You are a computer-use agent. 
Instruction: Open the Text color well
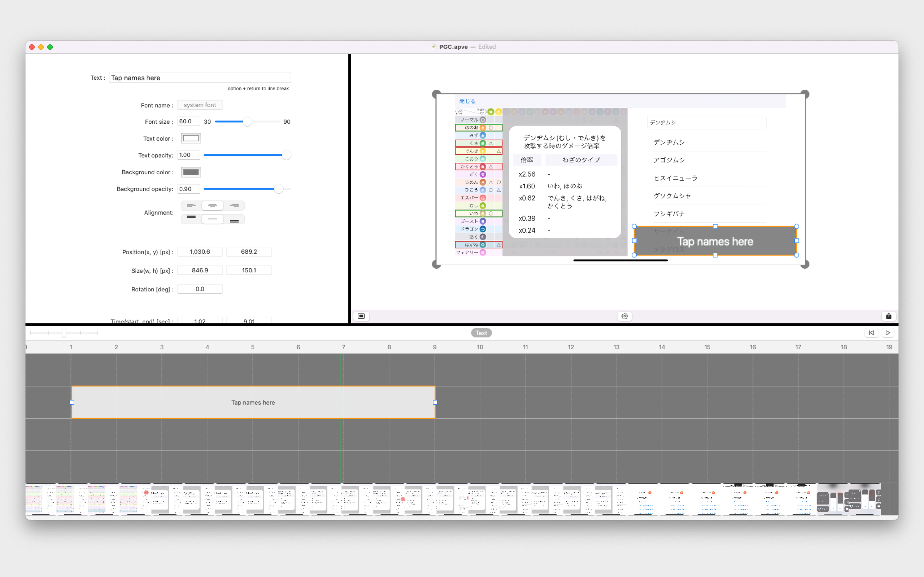click(191, 138)
